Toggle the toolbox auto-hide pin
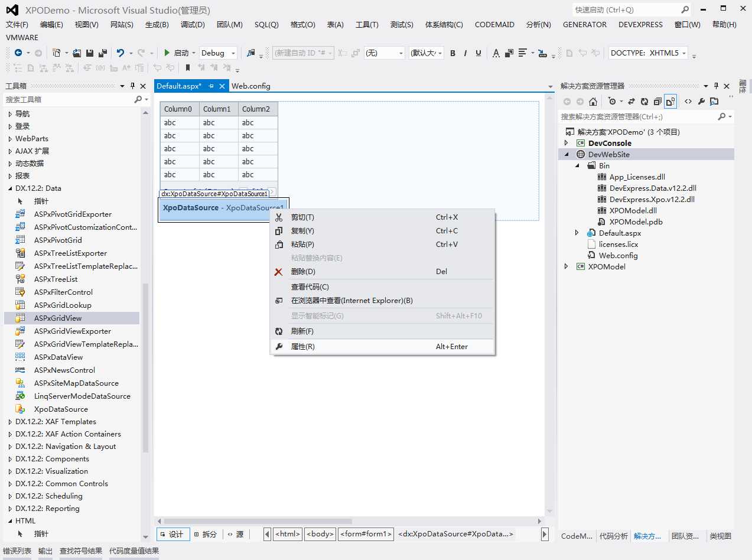Image resolution: width=752 pixels, height=560 pixels. point(132,86)
